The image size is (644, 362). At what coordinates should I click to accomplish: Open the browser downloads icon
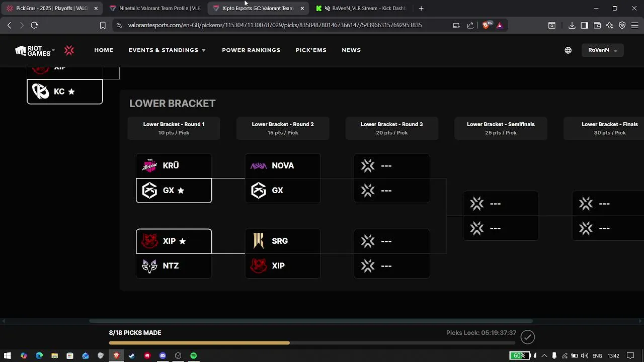click(572, 25)
